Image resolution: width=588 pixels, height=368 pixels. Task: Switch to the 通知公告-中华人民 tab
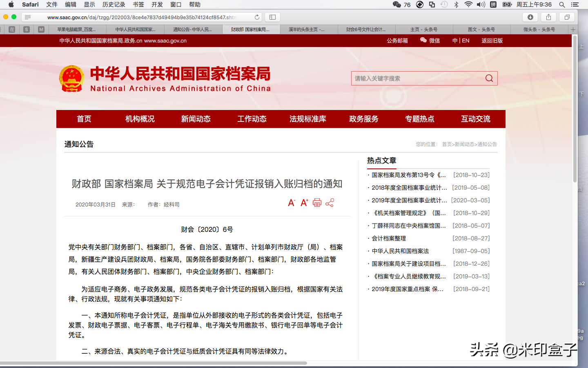[192, 29]
